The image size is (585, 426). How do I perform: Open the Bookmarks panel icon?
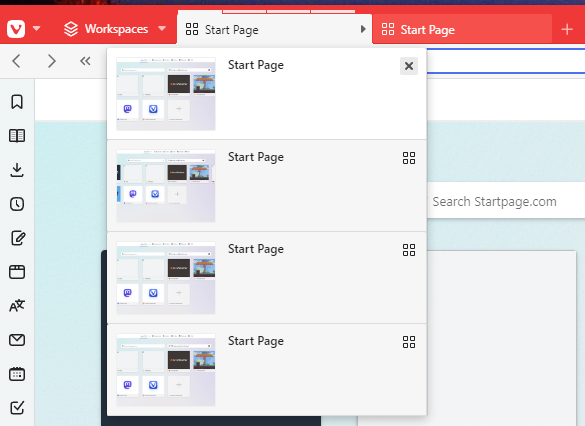point(17,102)
